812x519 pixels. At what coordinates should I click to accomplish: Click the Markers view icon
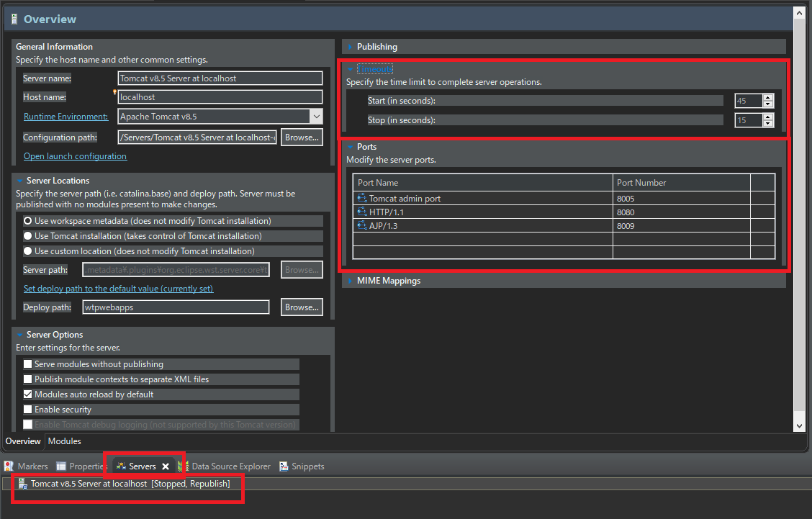click(9, 466)
